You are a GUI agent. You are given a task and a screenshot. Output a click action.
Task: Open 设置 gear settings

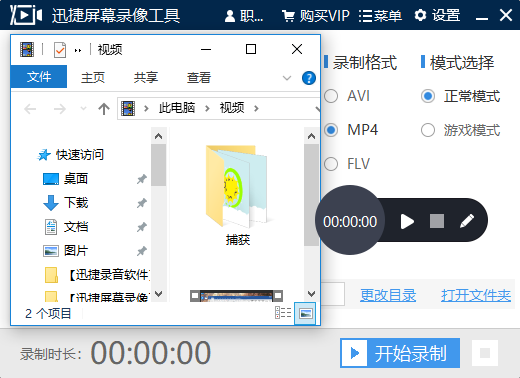click(x=437, y=15)
